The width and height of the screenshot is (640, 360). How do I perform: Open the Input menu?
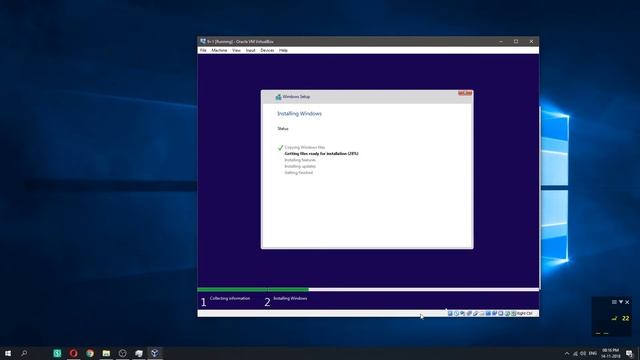click(250, 50)
